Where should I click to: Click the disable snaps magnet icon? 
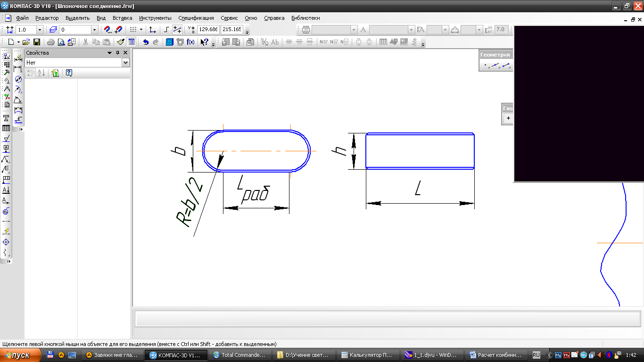point(118,30)
